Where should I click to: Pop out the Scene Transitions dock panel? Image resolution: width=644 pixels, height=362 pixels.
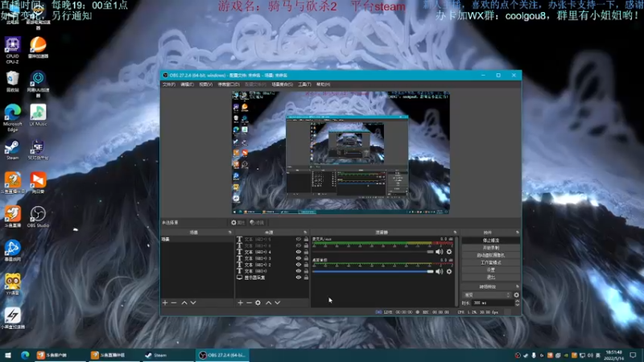tap(517, 286)
